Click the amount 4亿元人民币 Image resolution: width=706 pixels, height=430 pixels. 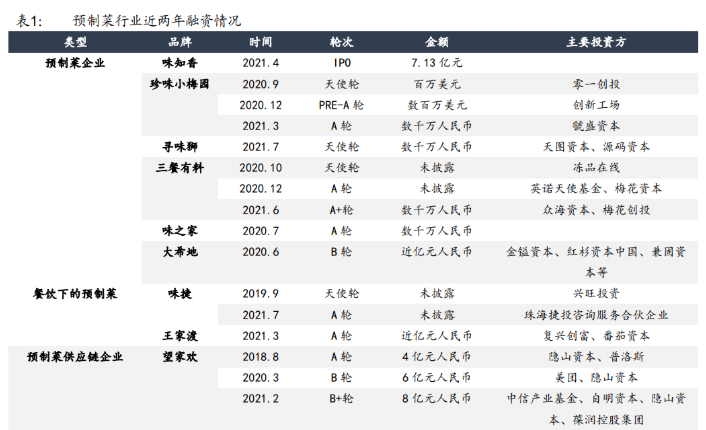437,357
